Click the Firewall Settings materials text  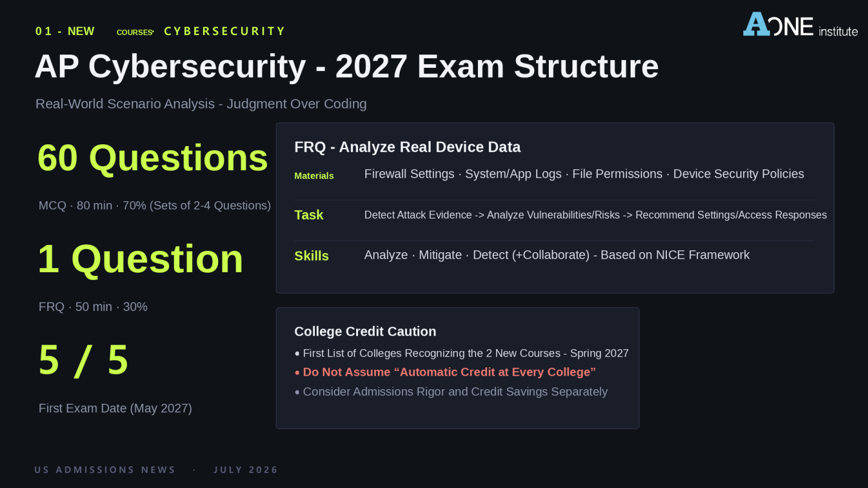coord(409,174)
